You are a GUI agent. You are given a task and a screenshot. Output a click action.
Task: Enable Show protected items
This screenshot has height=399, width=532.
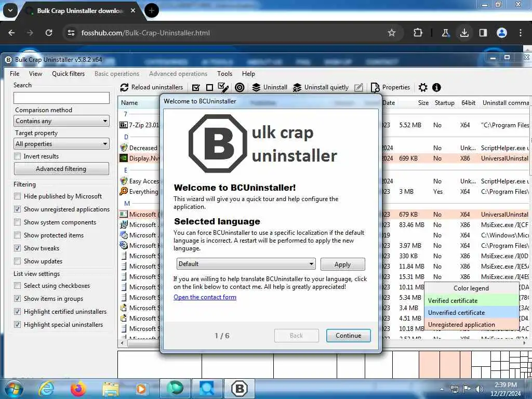17,235
